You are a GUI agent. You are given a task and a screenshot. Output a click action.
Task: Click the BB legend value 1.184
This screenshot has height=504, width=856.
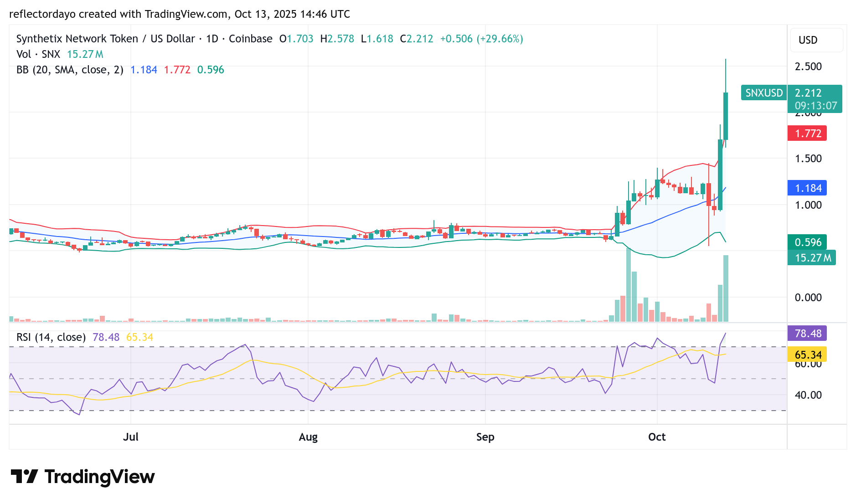click(x=144, y=70)
